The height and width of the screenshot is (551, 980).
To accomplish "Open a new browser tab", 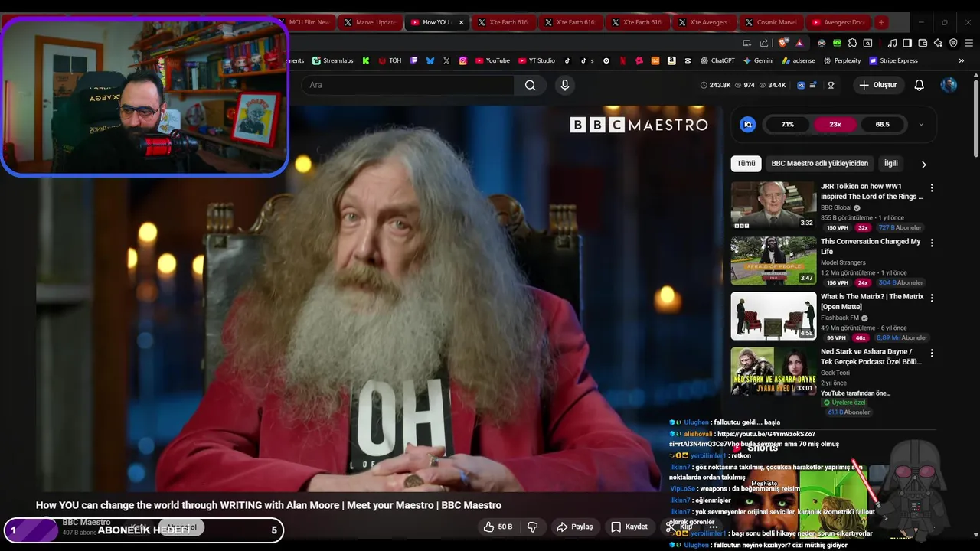I will tap(881, 22).
